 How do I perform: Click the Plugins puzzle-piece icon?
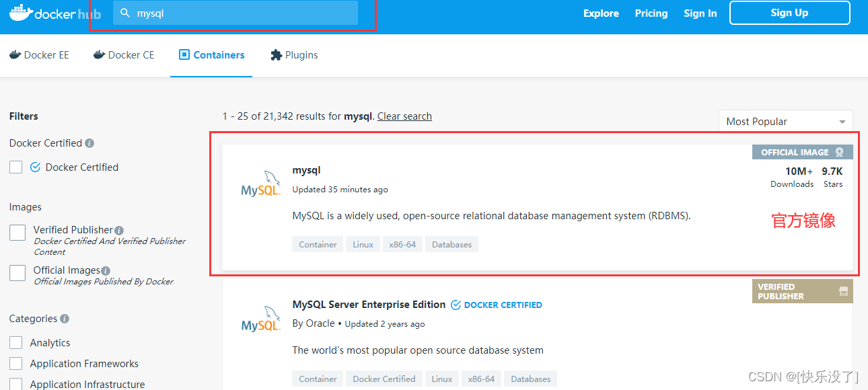[x=276, y=55]
